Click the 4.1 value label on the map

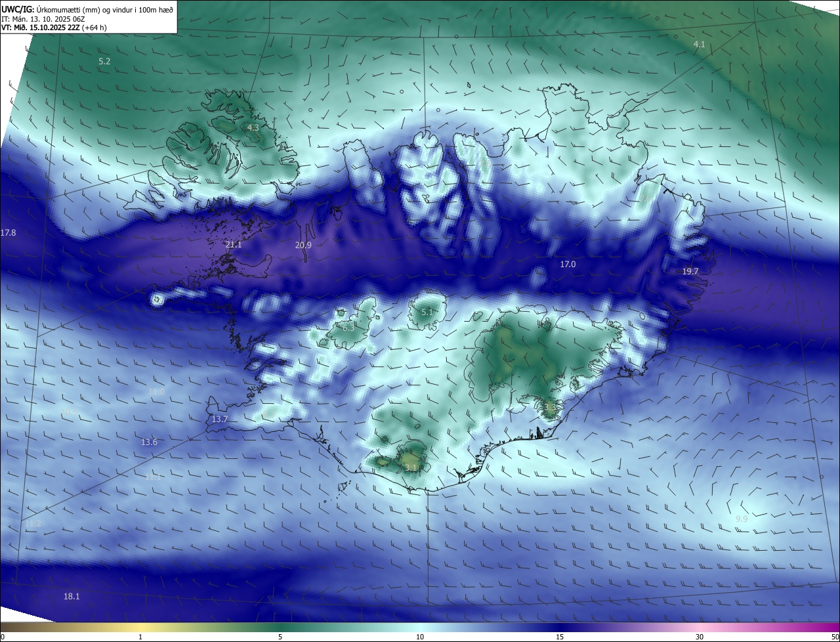(x=700, y=44)
